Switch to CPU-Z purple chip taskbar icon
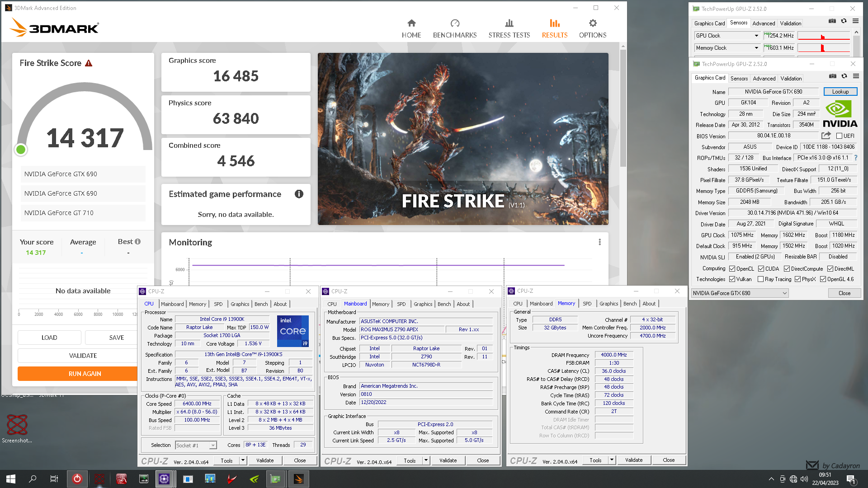This screenshot has width=868, height=488. pyautogui.click(x=164, y=479)
